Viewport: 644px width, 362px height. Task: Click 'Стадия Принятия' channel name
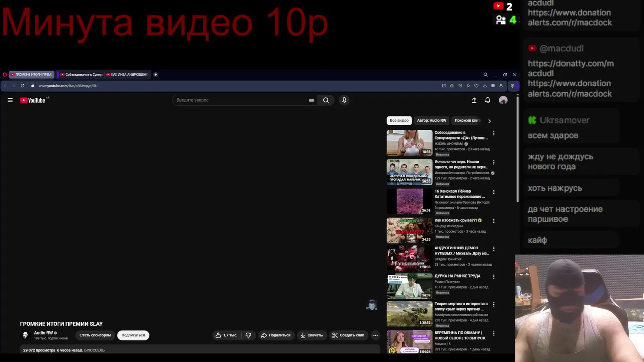point(448,259)
